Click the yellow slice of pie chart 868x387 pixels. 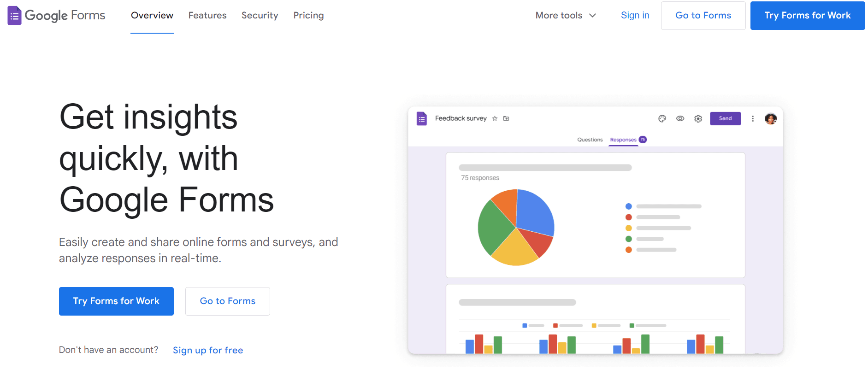point(514,250)
